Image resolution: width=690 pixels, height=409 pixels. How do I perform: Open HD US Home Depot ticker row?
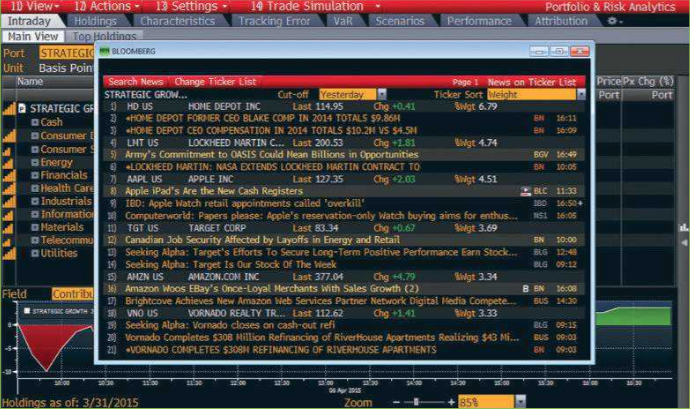click(345, 107)
